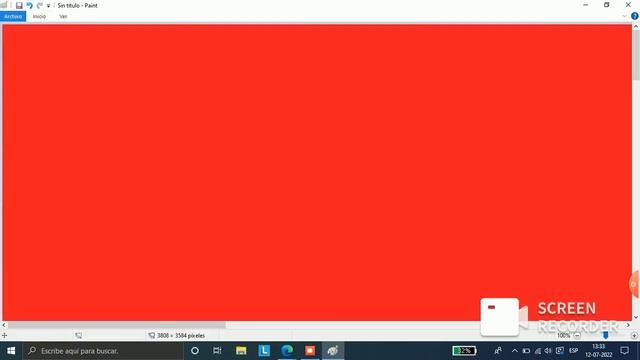Click the cursor position icon in status bar
This screenshot has width=640, height=360.
pos(4,336)
